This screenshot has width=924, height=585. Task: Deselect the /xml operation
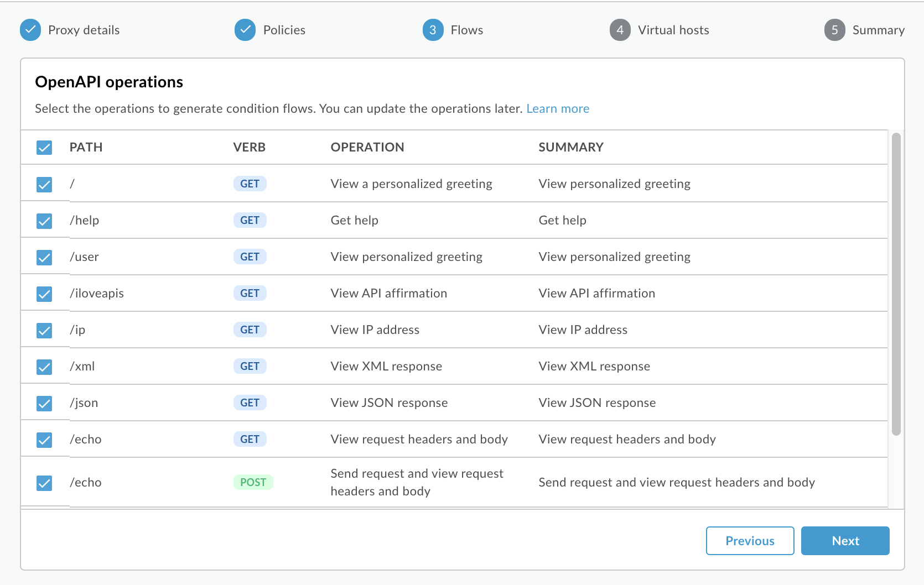click(44, 366)
